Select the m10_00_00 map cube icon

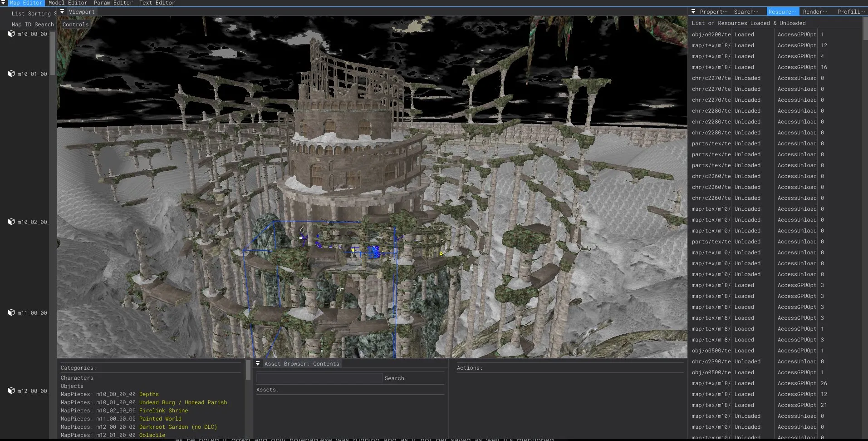[x=11, y=33]
